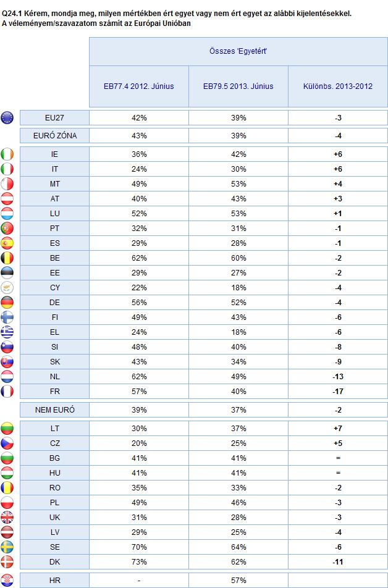
Task: Click the France flag icon
Action: (x=7, y=391)
